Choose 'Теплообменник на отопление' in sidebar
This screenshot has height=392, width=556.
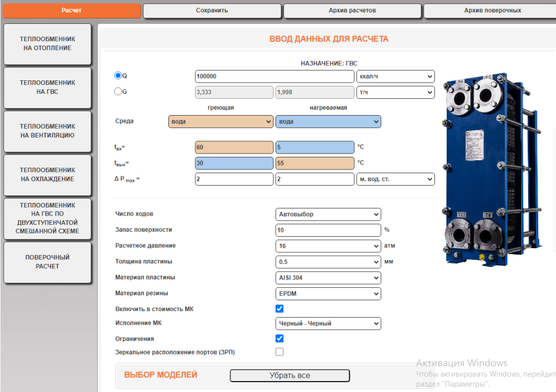47,44
